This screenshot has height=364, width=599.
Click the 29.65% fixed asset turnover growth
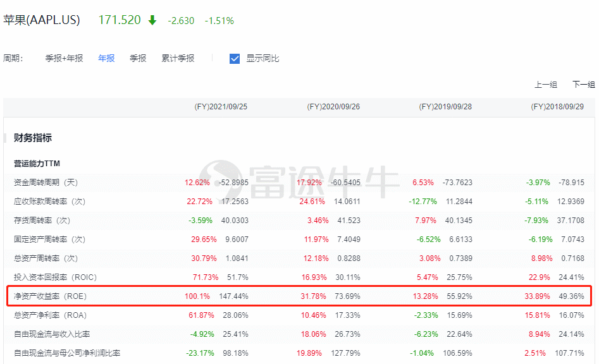pos(204,240)
